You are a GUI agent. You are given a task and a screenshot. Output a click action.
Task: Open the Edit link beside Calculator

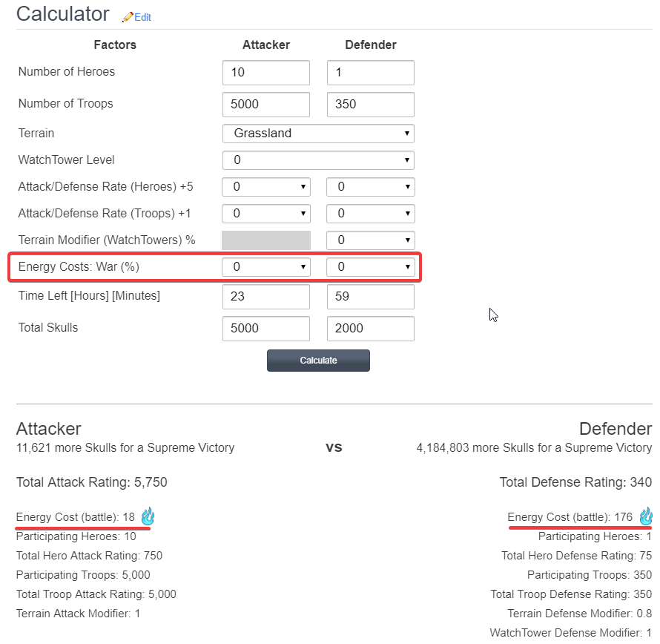142,17
